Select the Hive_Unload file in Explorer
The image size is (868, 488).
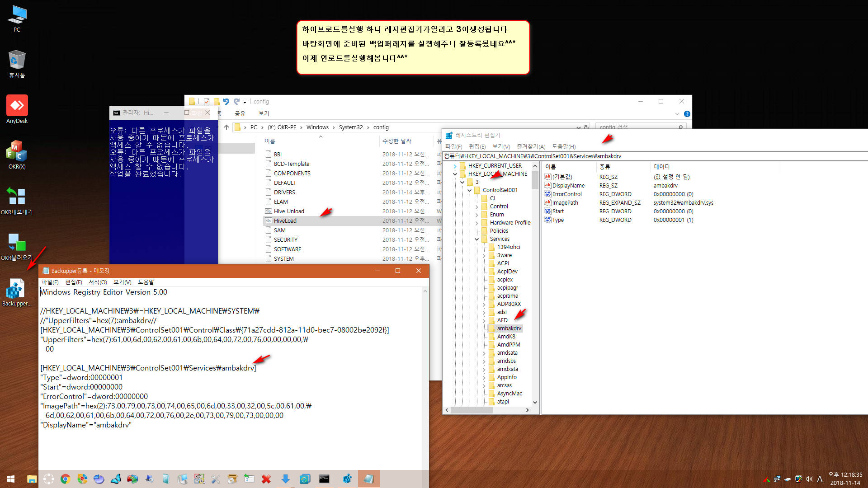(x=289, y=211)
